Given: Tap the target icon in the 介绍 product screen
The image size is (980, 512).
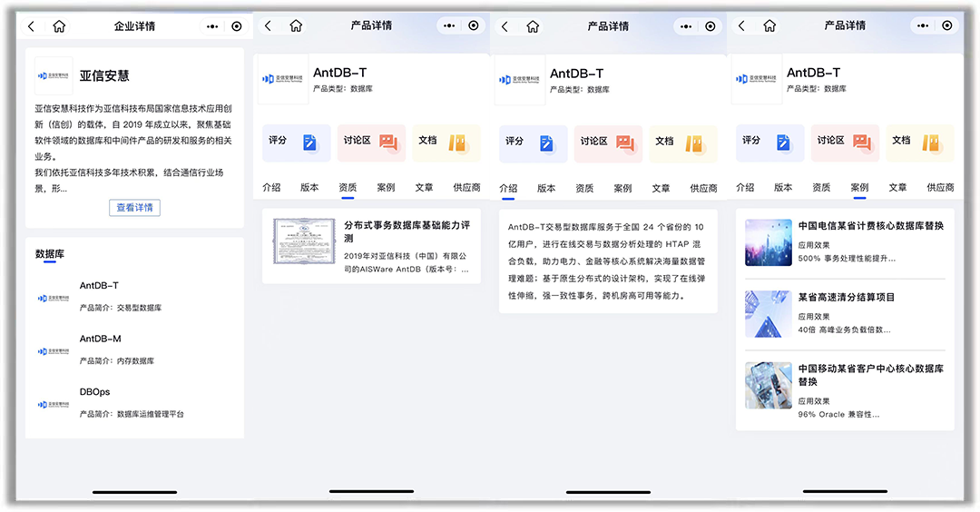Looking at the screenshot, I should click(x=710, y=26).
